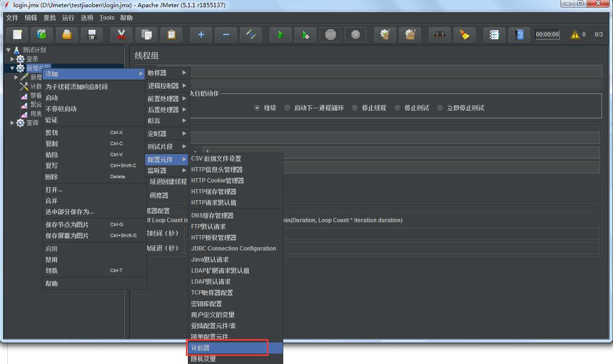Click 删除 in the context menu
This screenshot has width=613, height=364.
(x=94, y=177)
